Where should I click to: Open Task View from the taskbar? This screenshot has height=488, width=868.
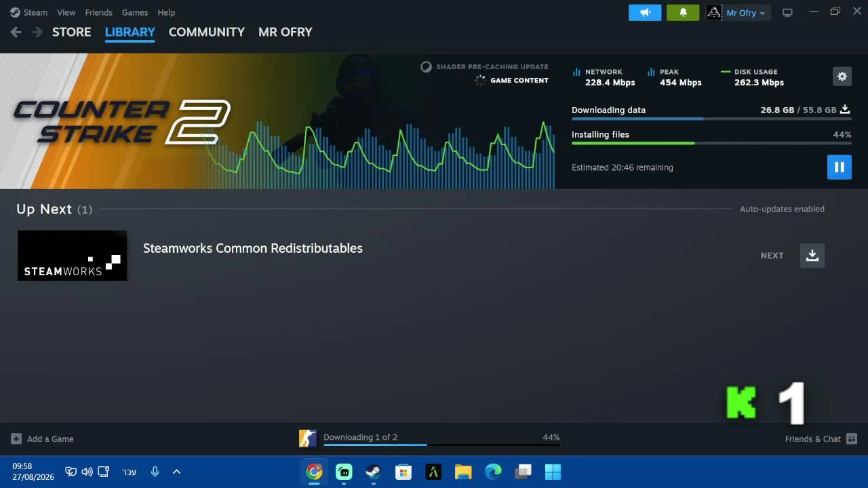click(x=523, y=472)
